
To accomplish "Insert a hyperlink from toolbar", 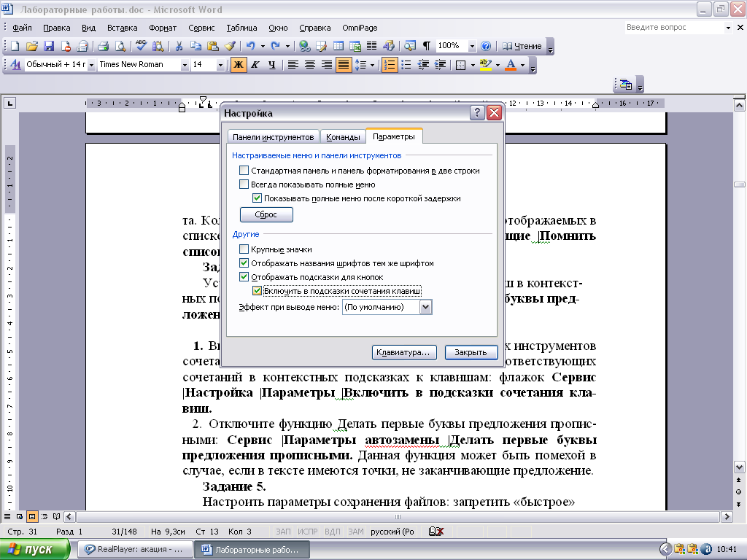I will click(x=304, y=46).
